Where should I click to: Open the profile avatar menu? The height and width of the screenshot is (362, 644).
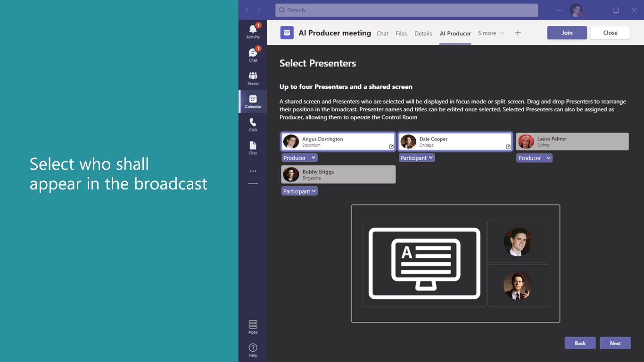coord(576,10)
